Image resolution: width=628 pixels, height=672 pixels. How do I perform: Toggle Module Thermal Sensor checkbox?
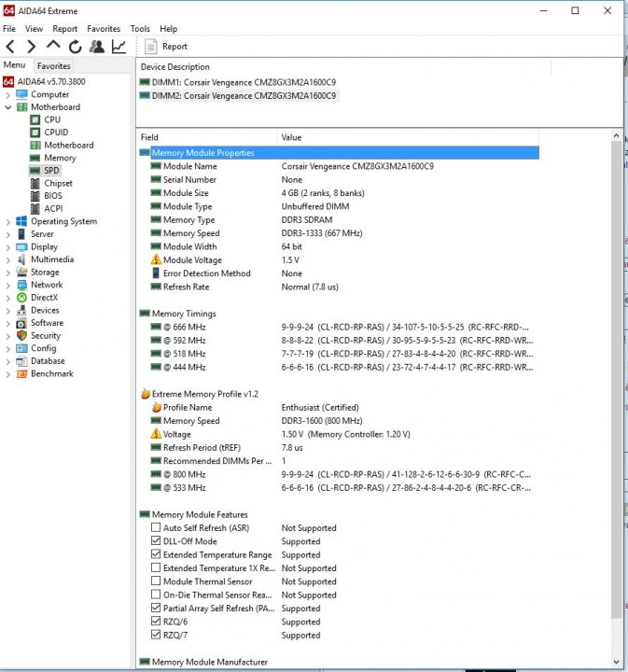(x=156, y=581)
